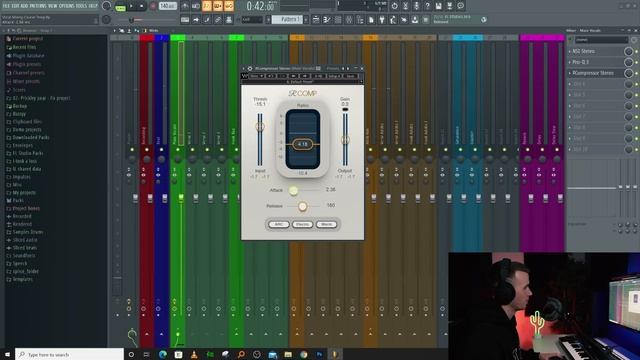Open the Browser panel icon
Image resolution: width=640 pixels, height=360 pixels.
360,19
